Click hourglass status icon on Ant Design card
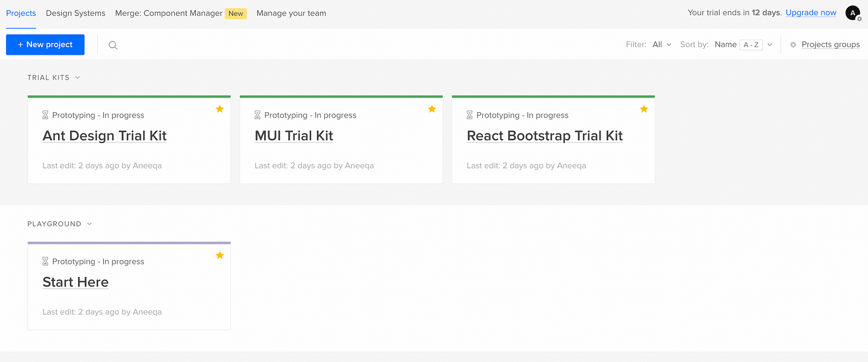868x362 pixels. (x=46, y=115)
